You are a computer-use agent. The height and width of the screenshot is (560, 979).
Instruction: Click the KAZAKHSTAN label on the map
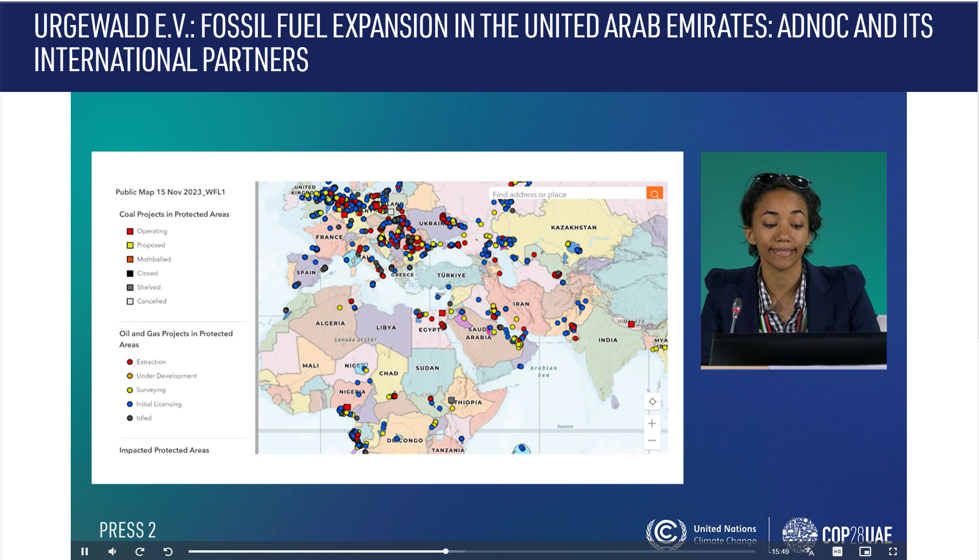pos(573,227)
